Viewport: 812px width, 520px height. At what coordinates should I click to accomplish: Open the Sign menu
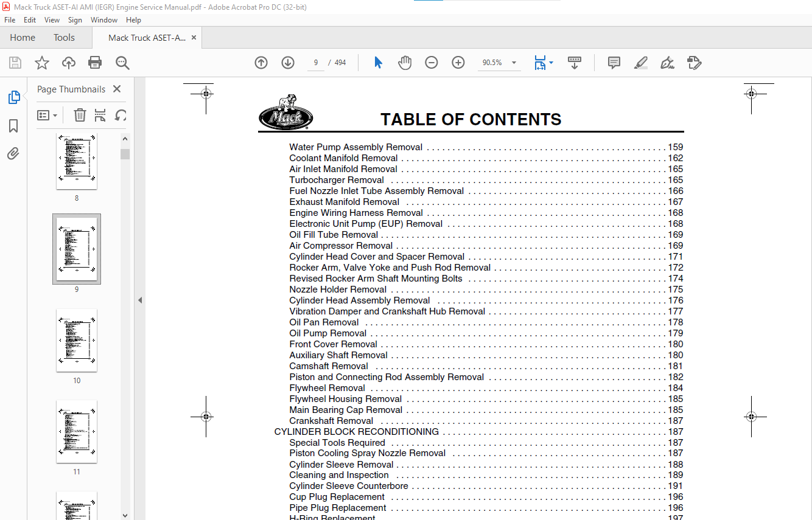click(75, 20)
